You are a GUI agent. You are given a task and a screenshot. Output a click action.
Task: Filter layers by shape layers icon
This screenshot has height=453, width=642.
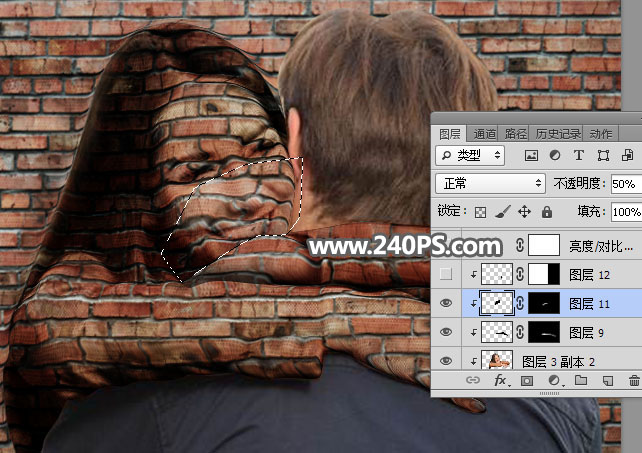tap(603, 156)
